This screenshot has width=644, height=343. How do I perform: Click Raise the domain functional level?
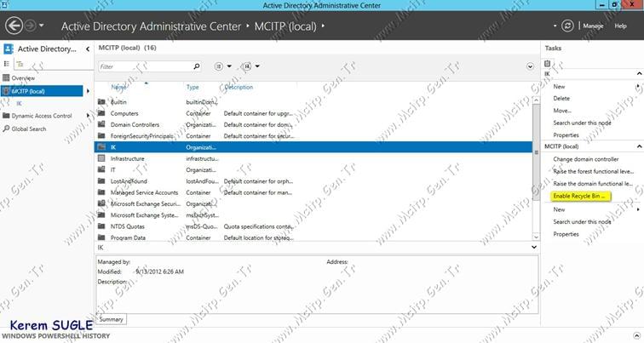click(593, 184)
